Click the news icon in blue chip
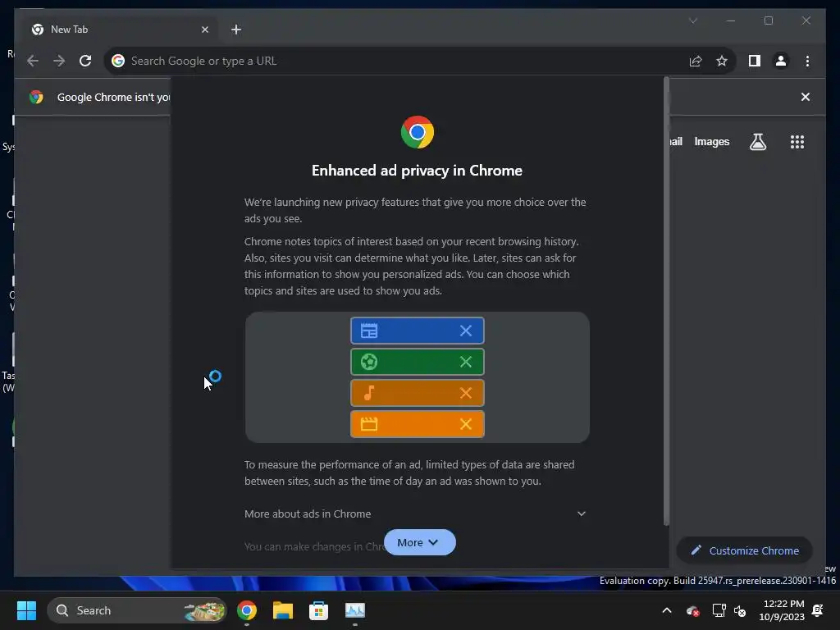 coord(369,331)
